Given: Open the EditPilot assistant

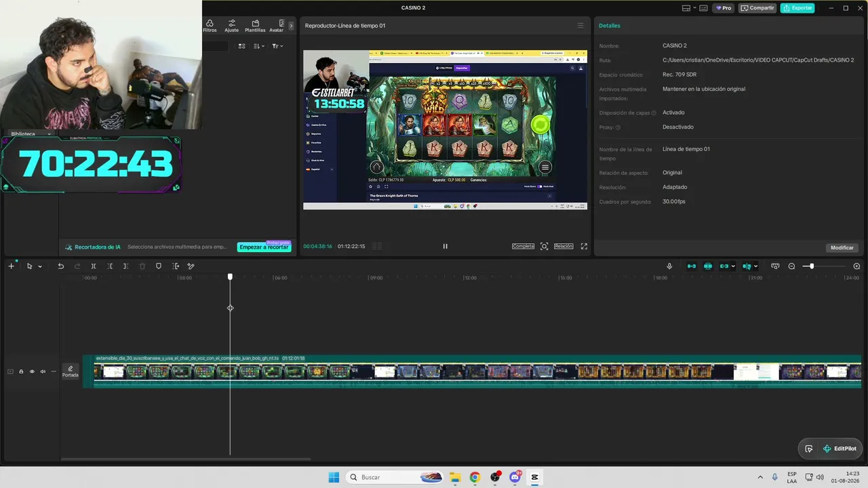Looking at the screenshot, I should coord(840,449).
